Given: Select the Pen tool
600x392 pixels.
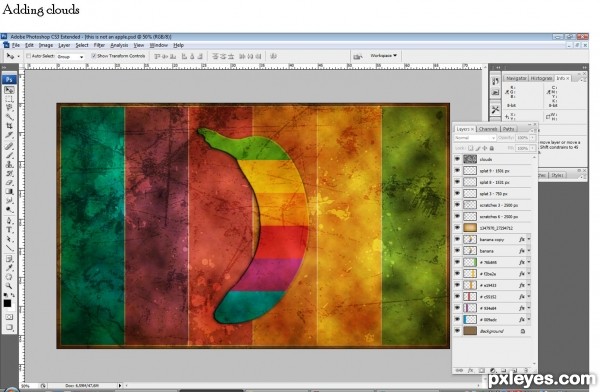Looking at the screenshot, I should click(9, 221).
